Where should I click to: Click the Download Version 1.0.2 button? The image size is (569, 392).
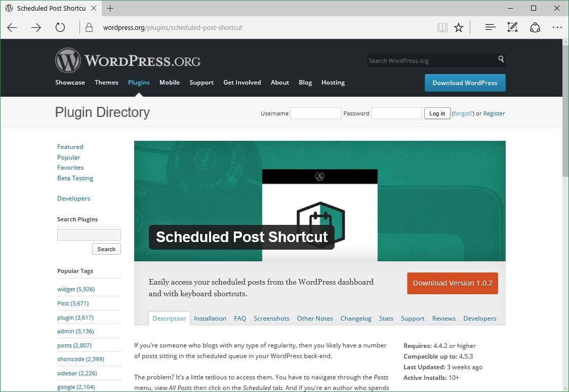pos(453,283)
